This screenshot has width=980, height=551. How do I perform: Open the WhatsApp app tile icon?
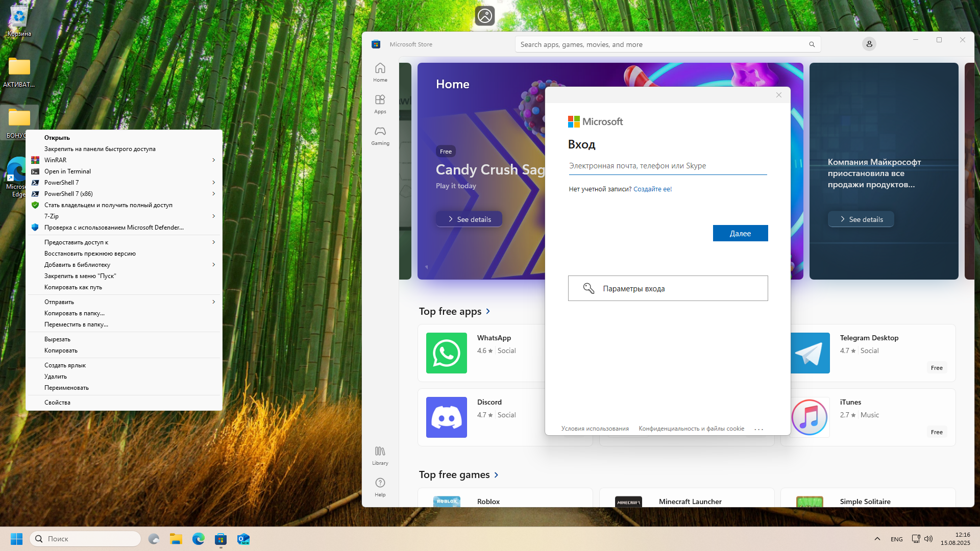pos(446,353)
